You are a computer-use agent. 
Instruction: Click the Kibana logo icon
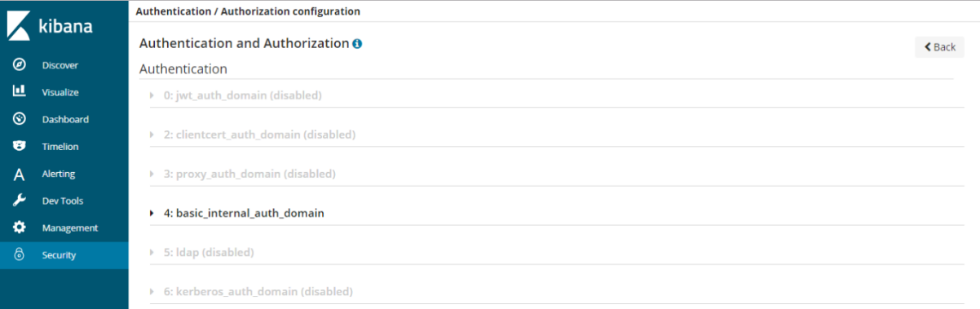pos(20,25)
